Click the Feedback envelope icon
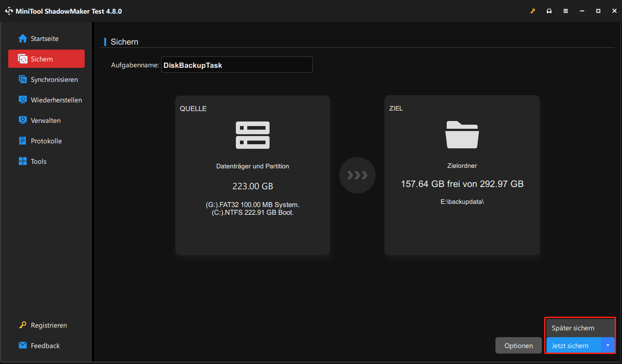Viewport: 622px width, 364px height. pos(23,346)
